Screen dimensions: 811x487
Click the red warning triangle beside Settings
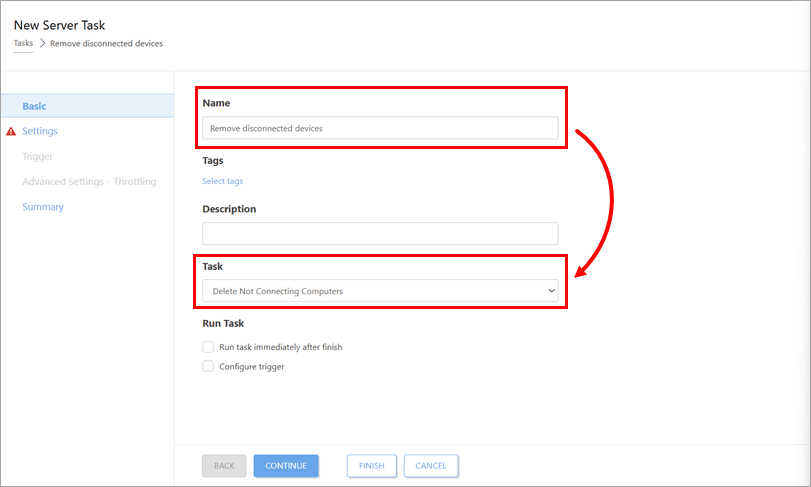click(11, 131)
